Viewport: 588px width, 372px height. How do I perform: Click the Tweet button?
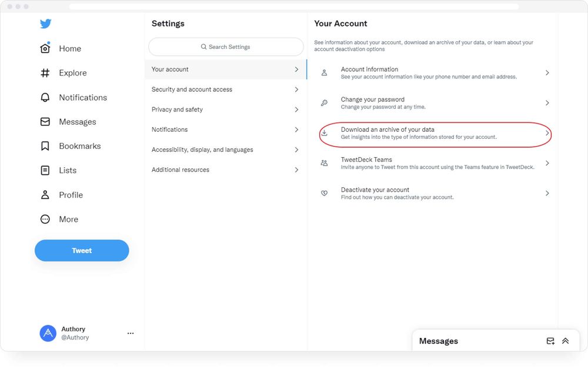click(x=82, y=250)
